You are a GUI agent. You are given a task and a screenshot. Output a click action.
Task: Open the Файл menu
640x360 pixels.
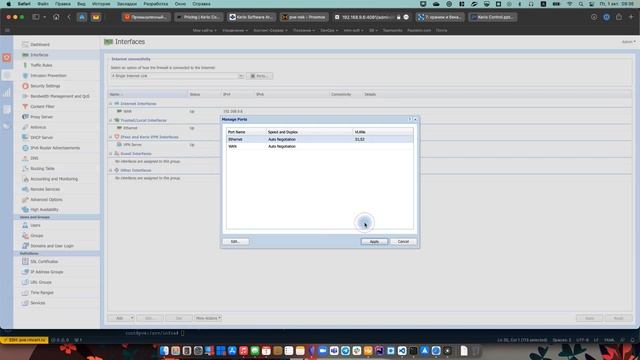[x=43, y=4]
